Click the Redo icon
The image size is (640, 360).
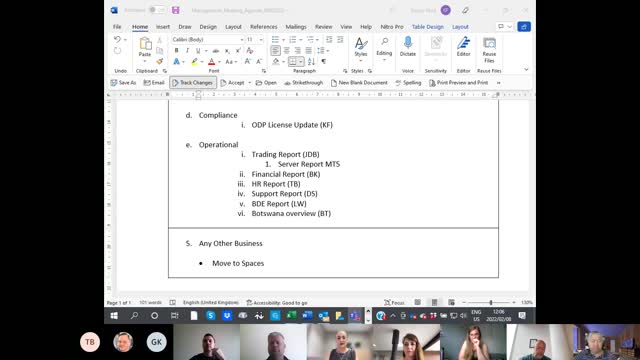[118, 51]
